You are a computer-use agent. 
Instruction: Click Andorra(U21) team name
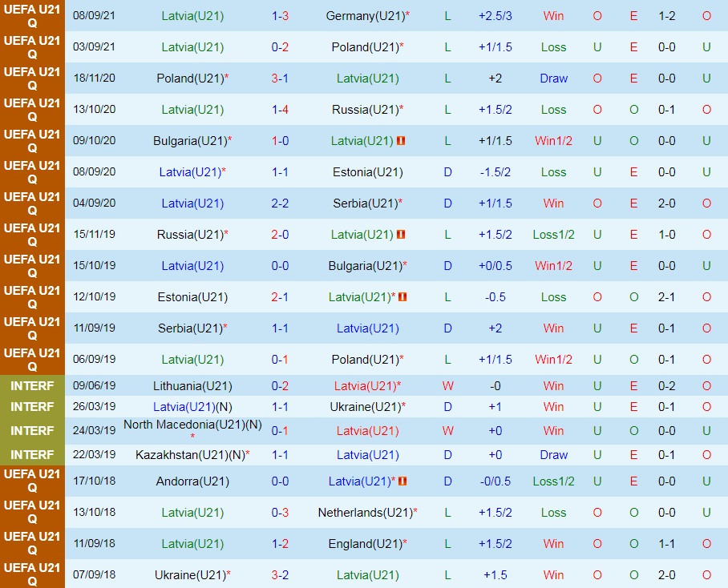(x=192, y=481)
